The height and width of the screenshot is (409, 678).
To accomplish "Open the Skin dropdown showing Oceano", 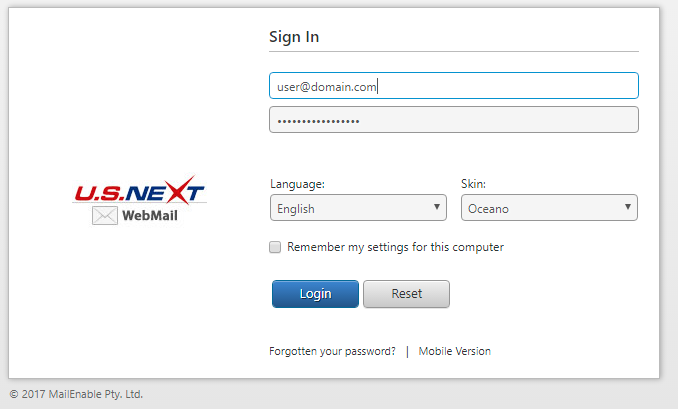I will 549,208.
